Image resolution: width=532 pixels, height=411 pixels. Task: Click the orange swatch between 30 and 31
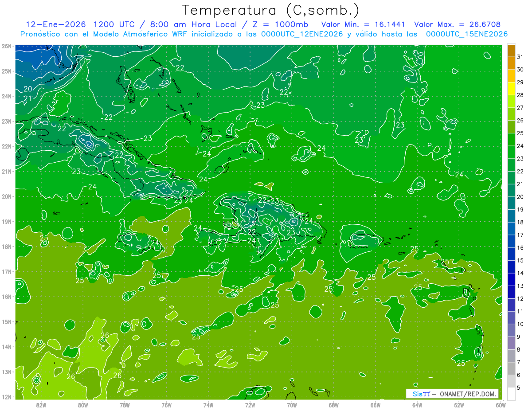pos(511,63)
